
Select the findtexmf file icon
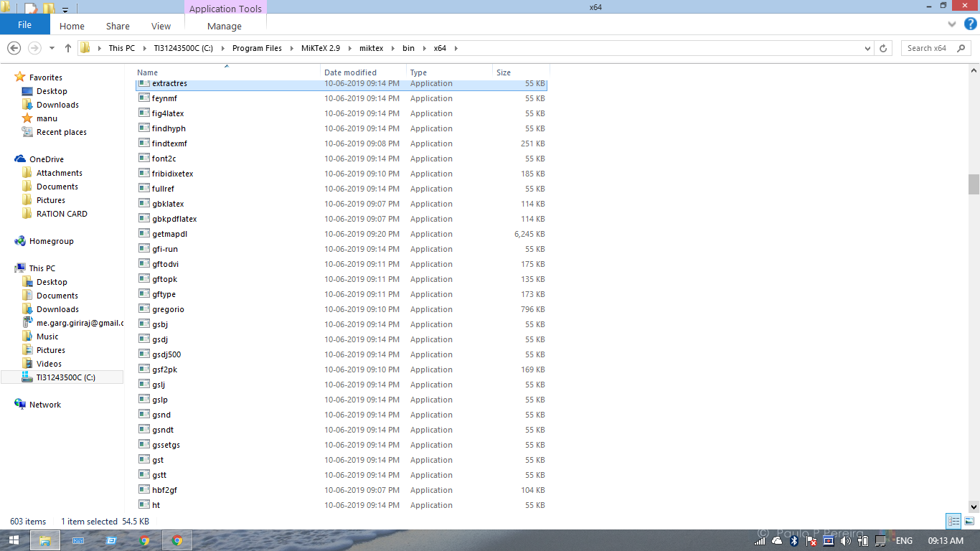click(x=144, y=143)
